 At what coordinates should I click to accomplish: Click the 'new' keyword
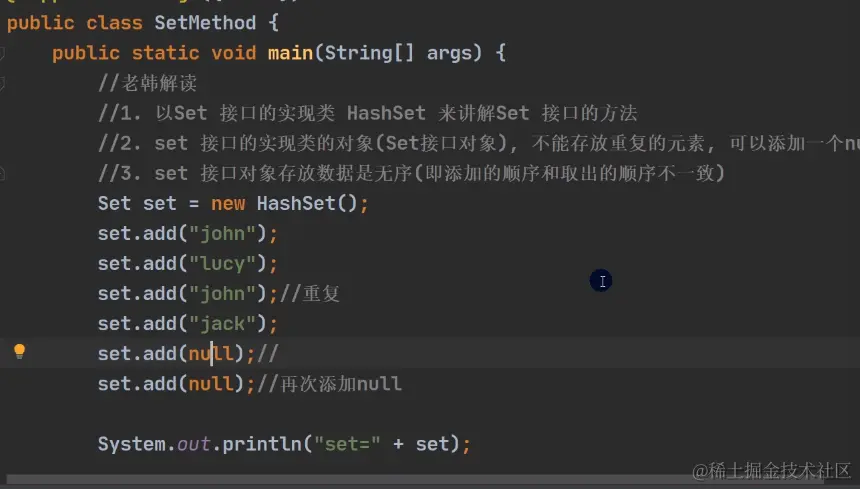coord(228,203)
